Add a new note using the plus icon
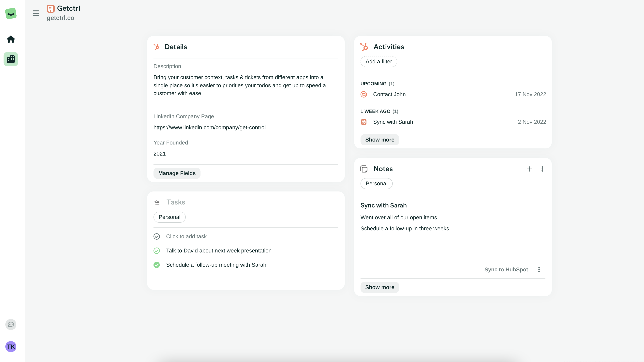 pyautogui.click(x=529, y=169)
